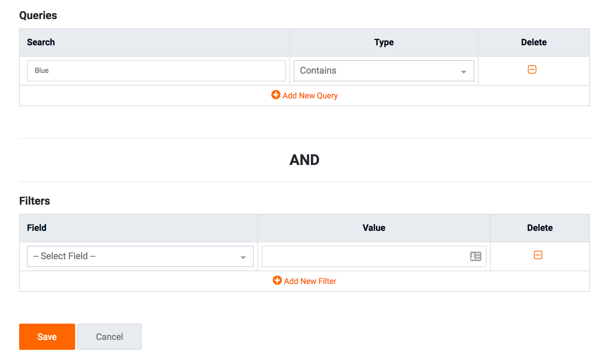The height and width of the screenshot is (364, 602).
Task: Click the Search input containing Blue
Action: pyautogui.click(x=156, y=71)
